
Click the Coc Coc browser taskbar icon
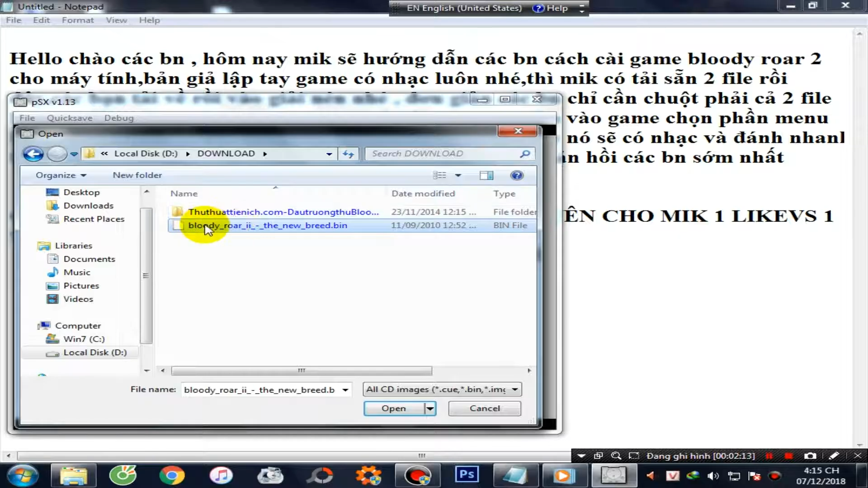[123, 476]
